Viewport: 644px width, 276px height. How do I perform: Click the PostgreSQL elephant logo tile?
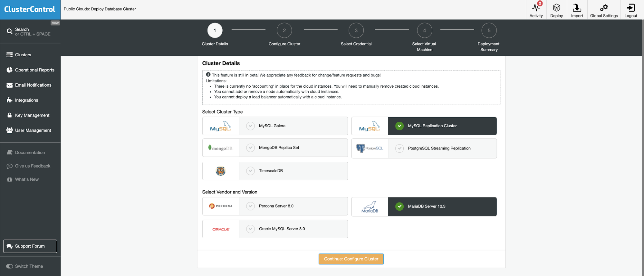(x=370, y=148)
